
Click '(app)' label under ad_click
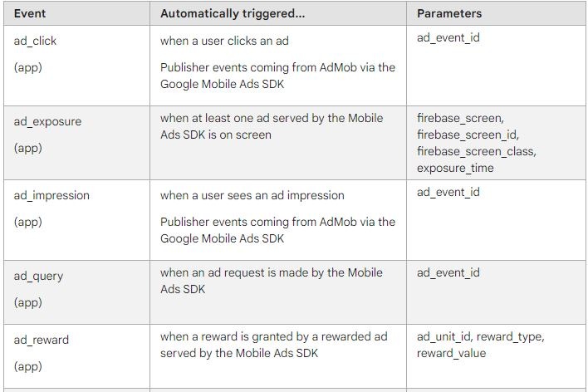[28, 68]
